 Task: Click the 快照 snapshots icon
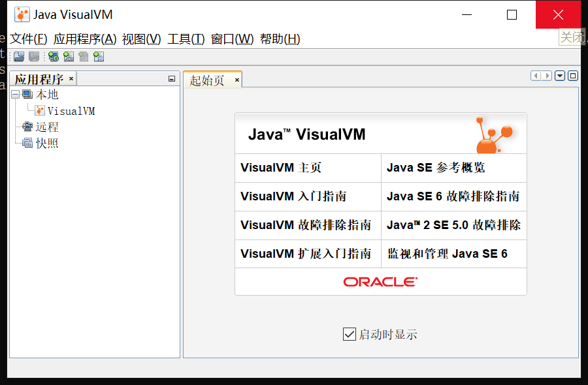pos(27,143)
